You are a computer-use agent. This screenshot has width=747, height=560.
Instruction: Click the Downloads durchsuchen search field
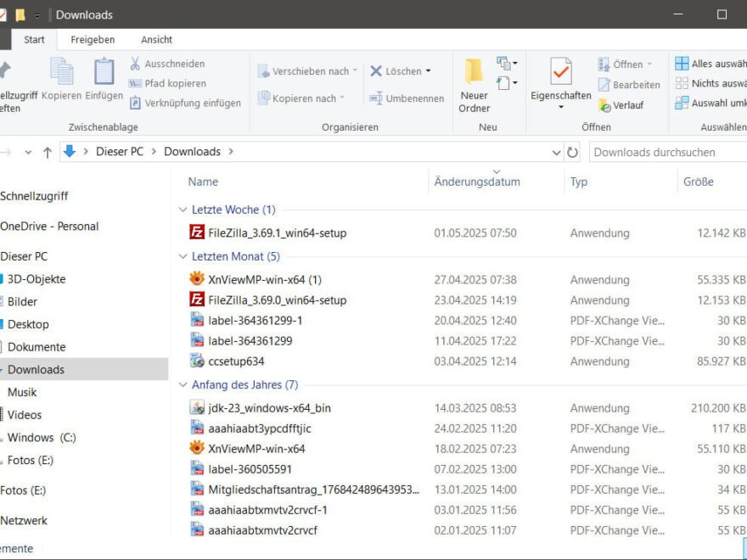click(x=668, y=153)
